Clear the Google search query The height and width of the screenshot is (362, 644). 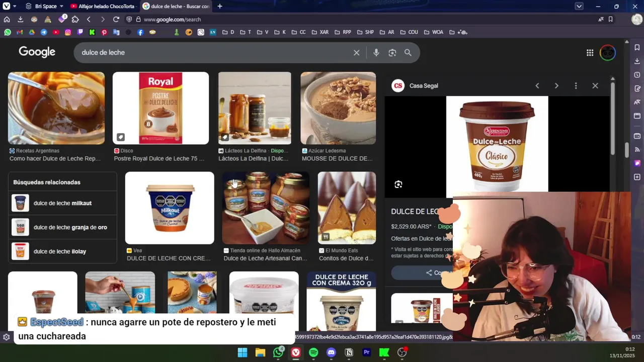click(356, 52)
